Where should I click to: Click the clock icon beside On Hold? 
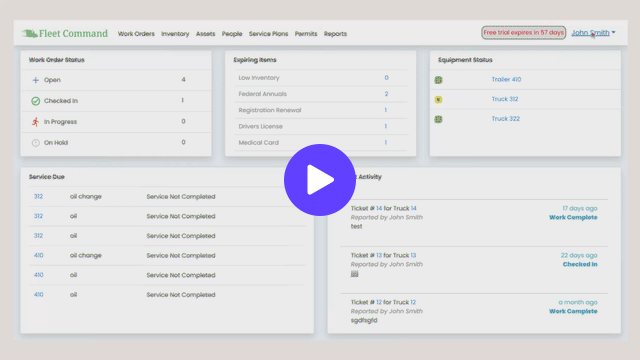(x=36, y=143)
